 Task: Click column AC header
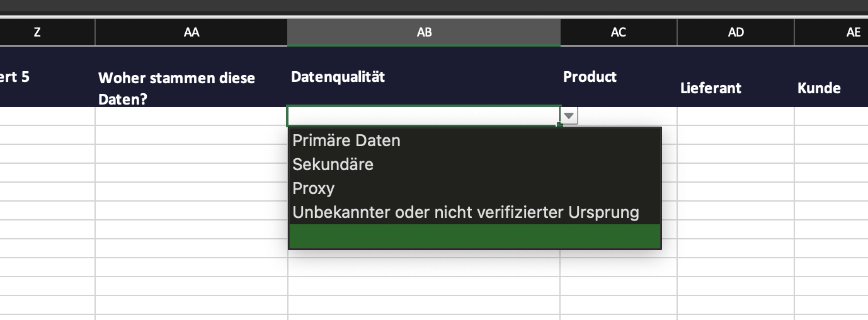[619, 33]
